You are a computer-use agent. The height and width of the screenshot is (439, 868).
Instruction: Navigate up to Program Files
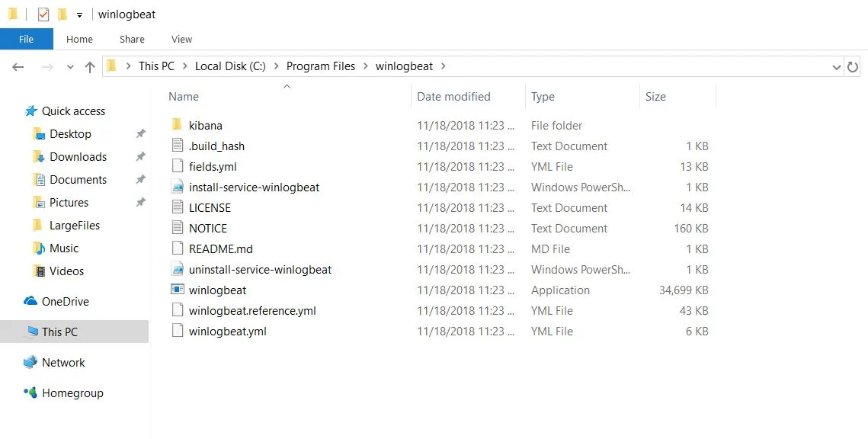click(89, 66)
